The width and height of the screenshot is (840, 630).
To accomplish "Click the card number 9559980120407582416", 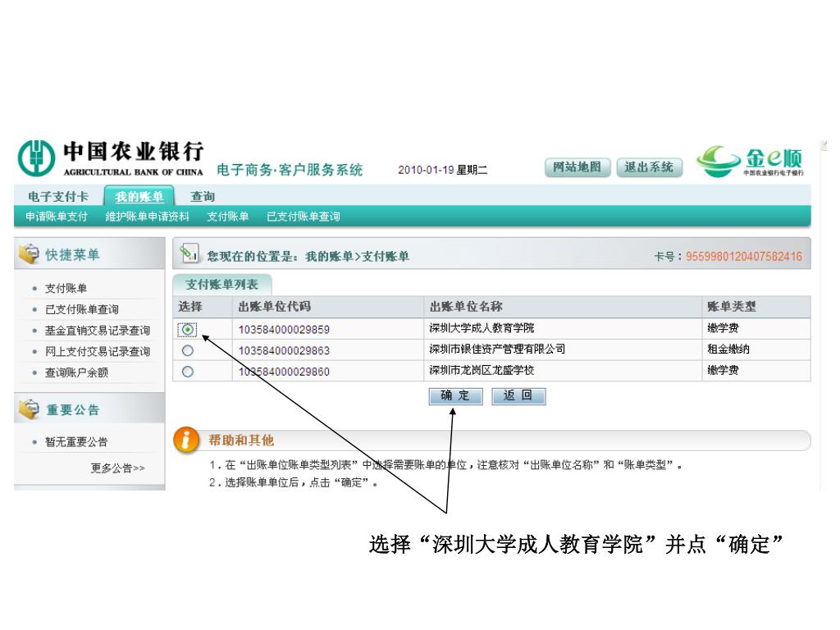I will pyautogui.click(x=743, y=257).
